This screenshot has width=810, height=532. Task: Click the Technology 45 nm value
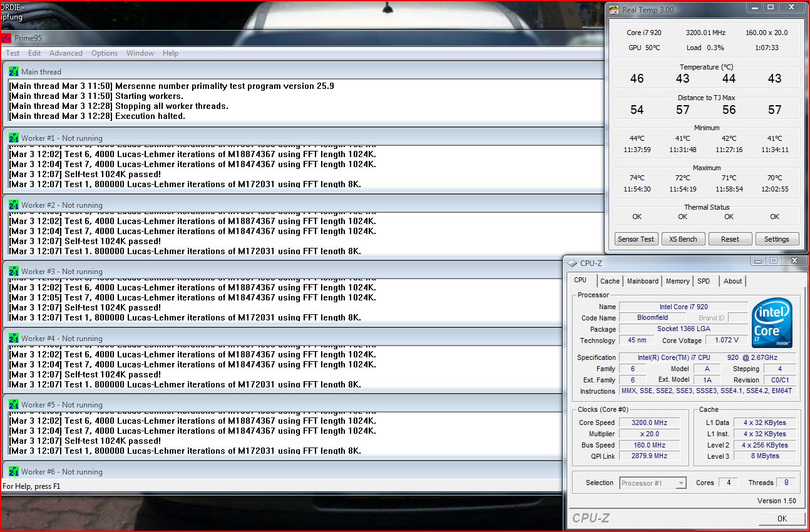(x=637, y=340)
